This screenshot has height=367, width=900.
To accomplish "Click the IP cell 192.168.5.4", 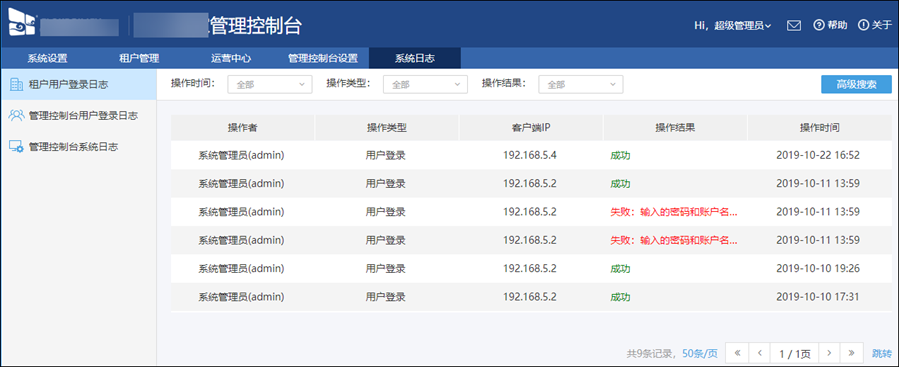I will [530, 155].
